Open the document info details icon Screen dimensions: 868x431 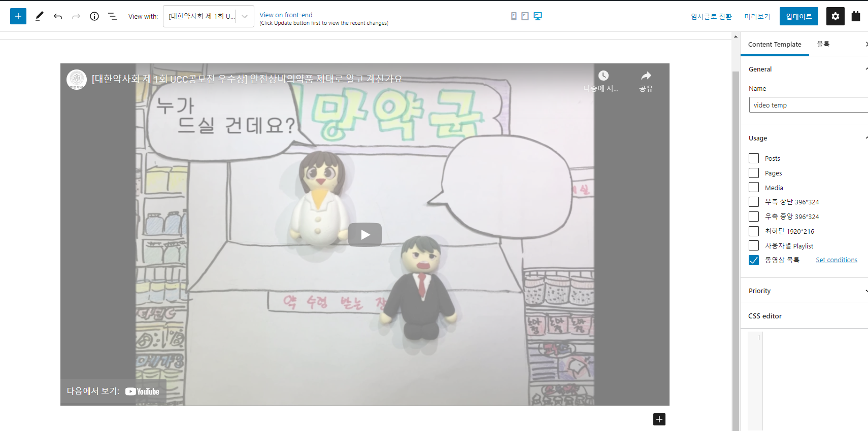click(94, 16)
